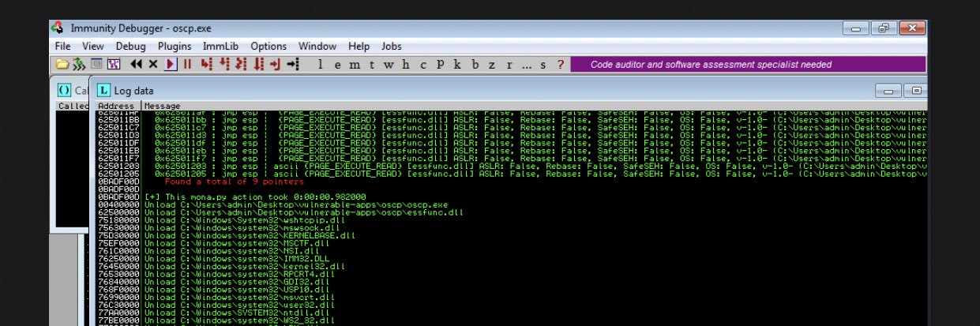Run the program with the red play icon
The height and width of the screenshot is (326, 980).
(171, 64)
